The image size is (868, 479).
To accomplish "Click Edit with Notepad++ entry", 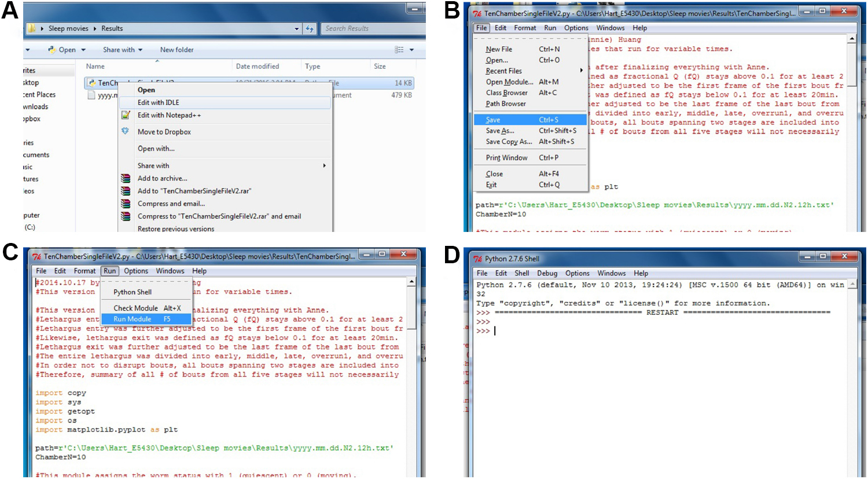I will pos(169,115).
